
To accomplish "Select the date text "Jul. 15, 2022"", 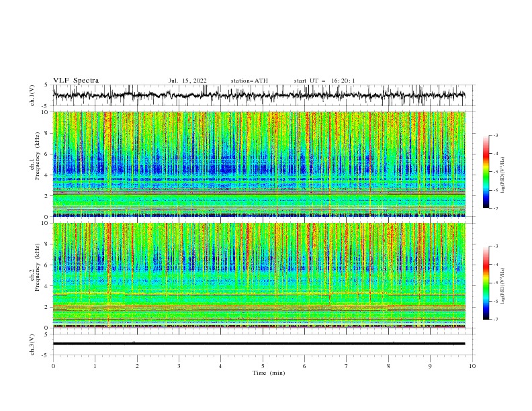I will coord(187,81).
